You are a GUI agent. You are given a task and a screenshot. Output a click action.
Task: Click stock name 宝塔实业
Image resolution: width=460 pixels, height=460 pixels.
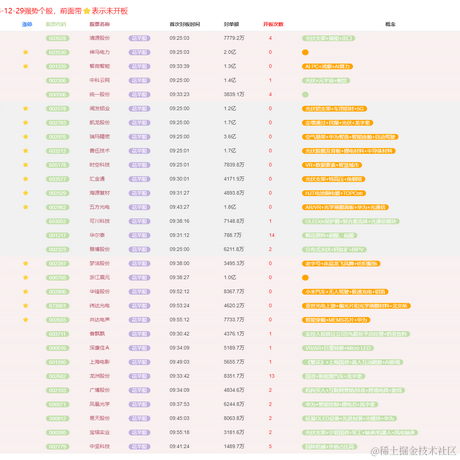pyautogui.click(x=100, y=432)
